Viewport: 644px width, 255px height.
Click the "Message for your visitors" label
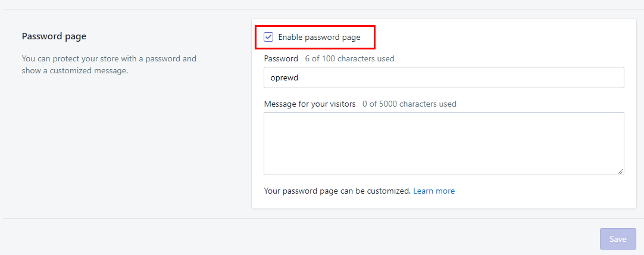tap(310, 104)
